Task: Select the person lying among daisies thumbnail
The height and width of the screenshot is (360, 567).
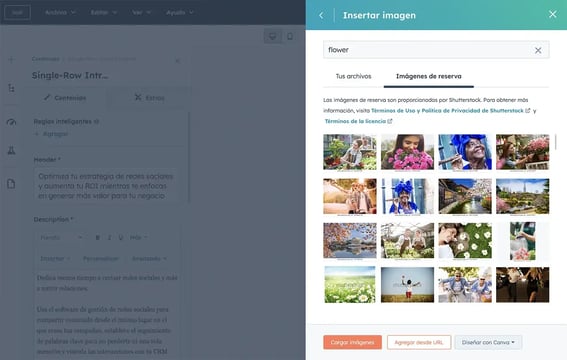Action: (465, 241)
